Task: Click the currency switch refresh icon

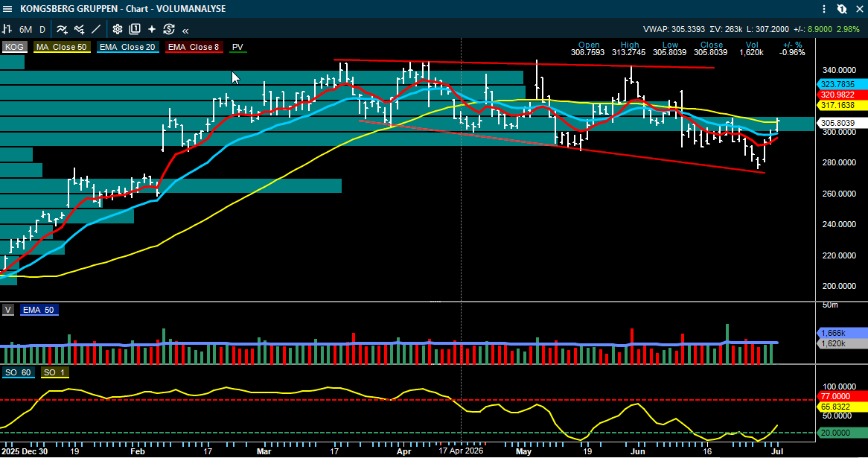Action: tap(169, 29)
